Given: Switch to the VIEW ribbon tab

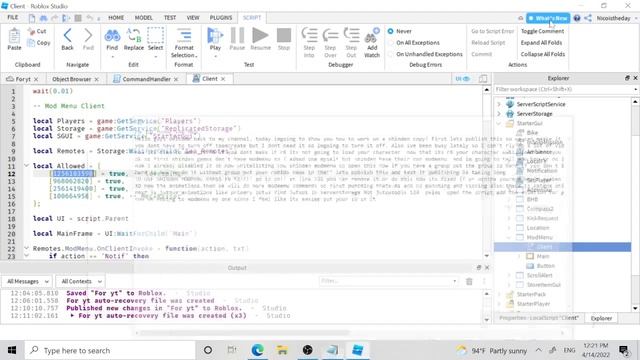Looking at the screenshot, I should pos(193,18).
